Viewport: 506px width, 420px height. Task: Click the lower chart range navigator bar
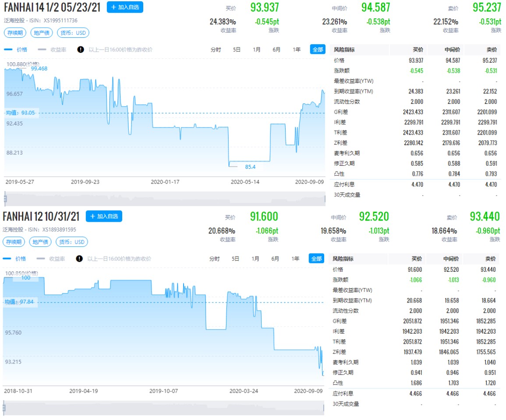tap(163, 408)
